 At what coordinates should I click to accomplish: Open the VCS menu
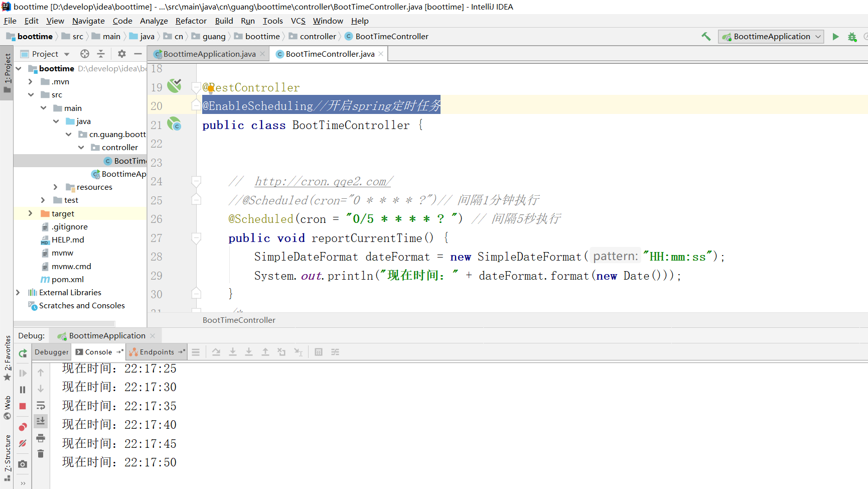pos(298,21)
